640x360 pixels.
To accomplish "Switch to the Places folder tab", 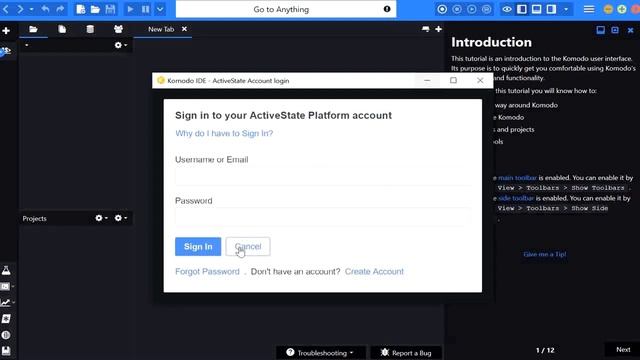I will (33, 29).
